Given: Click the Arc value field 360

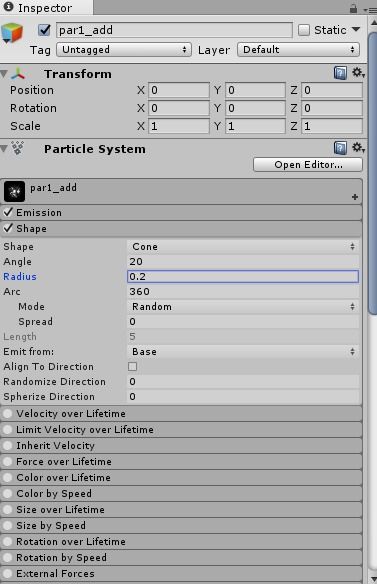Looking at the screenshot, I should [243, 291].
